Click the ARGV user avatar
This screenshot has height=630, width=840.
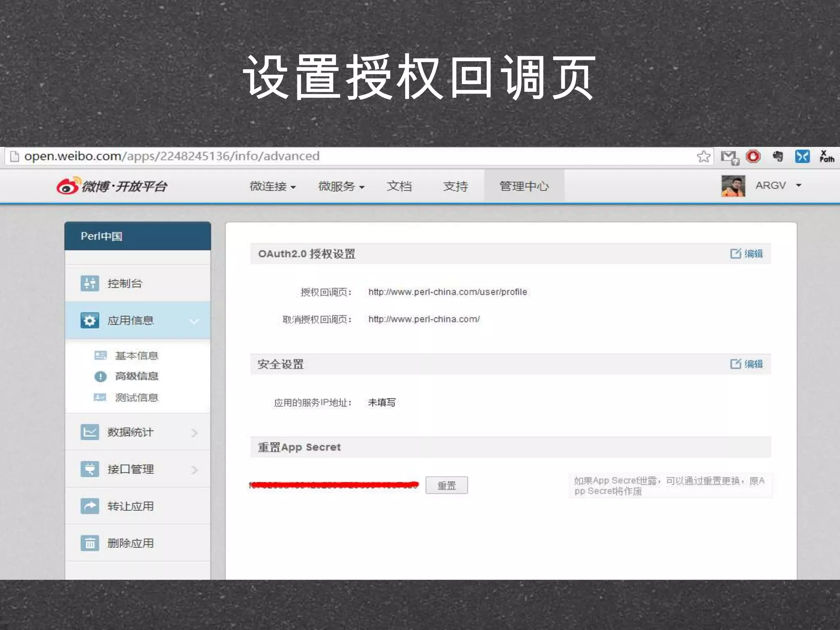(x=733, y=186)
